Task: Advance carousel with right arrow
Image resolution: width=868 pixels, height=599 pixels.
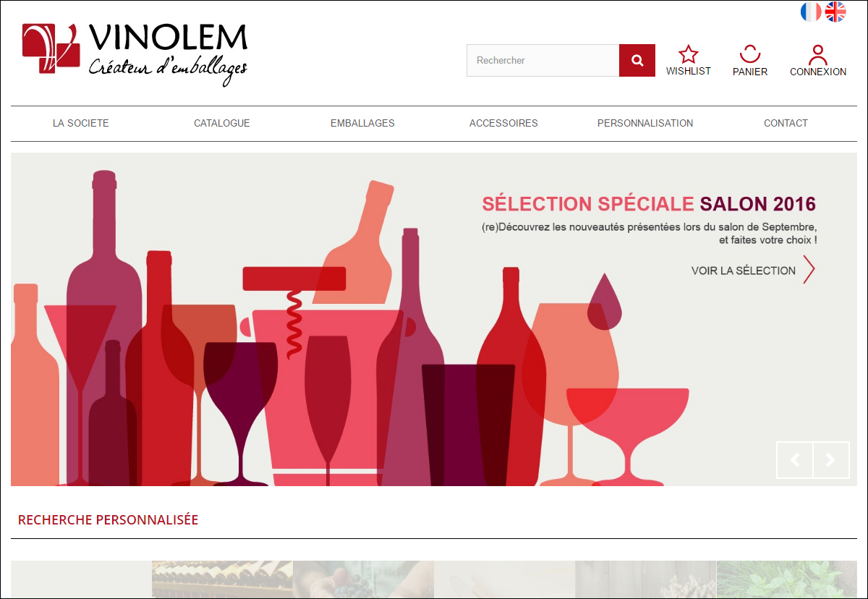Action: 831,460
